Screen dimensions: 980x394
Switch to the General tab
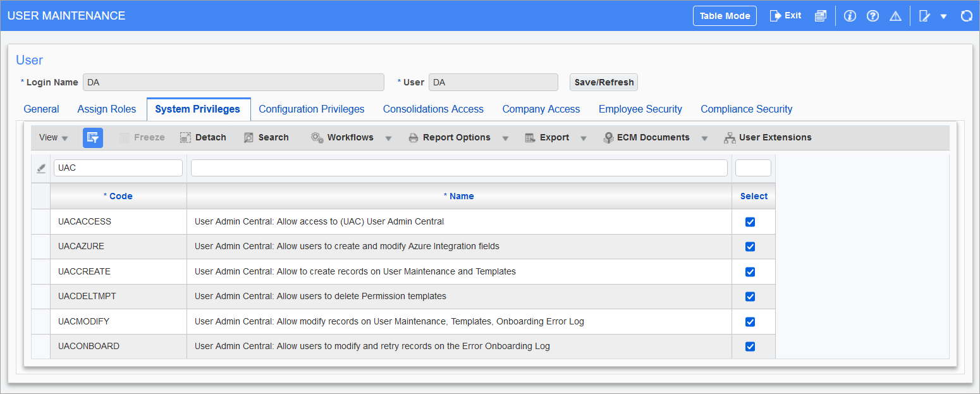click(42, 109)
